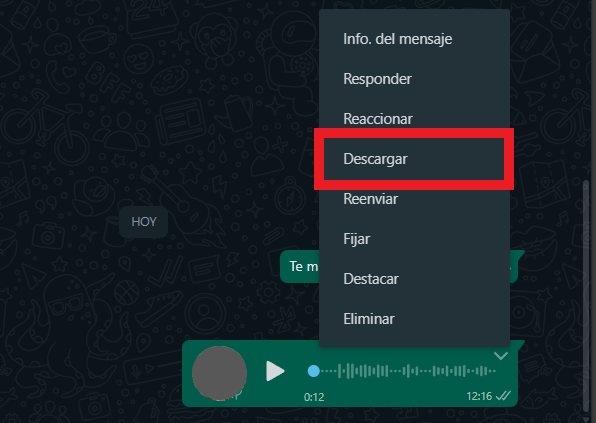Screen dimensions: 596x423
Task: Click the sender's gray profile picture
Action: [219, 373]
